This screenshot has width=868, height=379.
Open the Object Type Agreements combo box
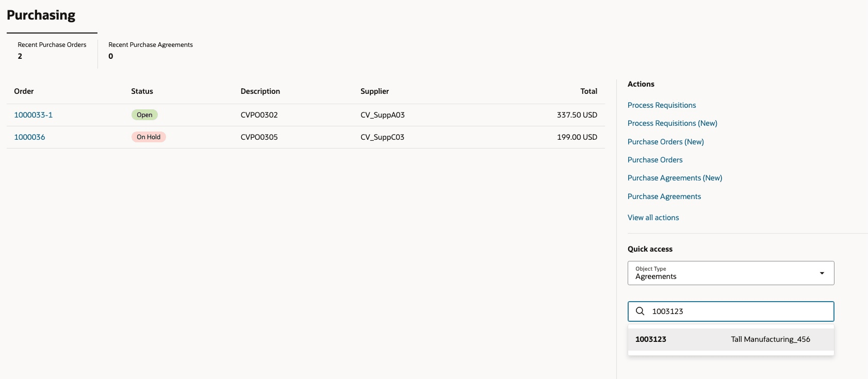[x=731, y=273]
